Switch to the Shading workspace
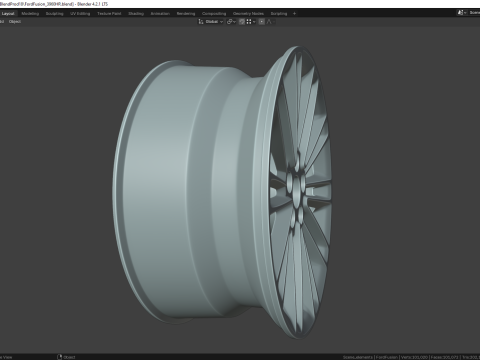Viewport: 480px width, 360px height. 136,14
